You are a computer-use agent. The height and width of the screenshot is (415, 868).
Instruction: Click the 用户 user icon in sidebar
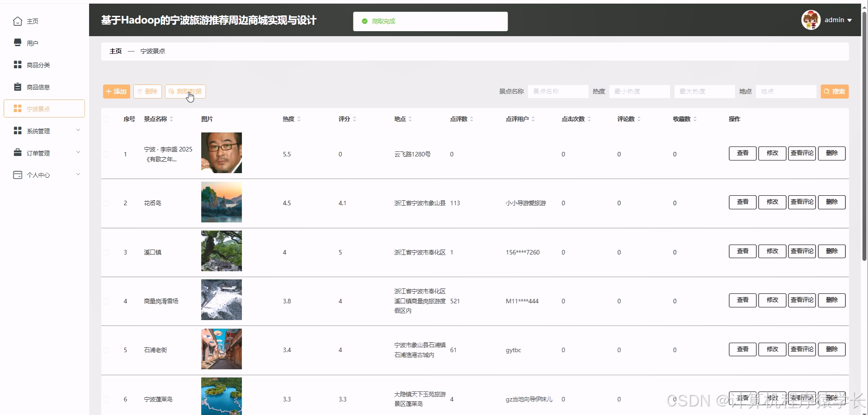(x=18, y=42)
